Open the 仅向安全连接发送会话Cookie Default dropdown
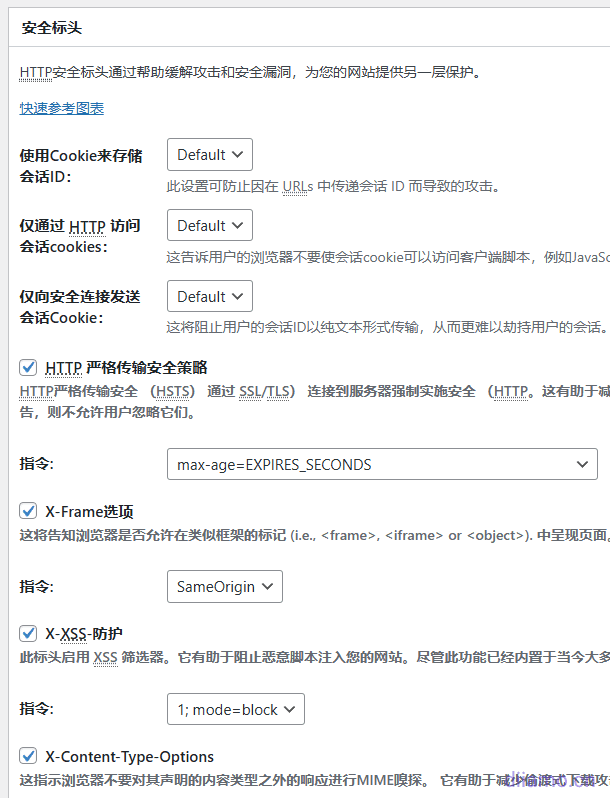 (209, 297)
